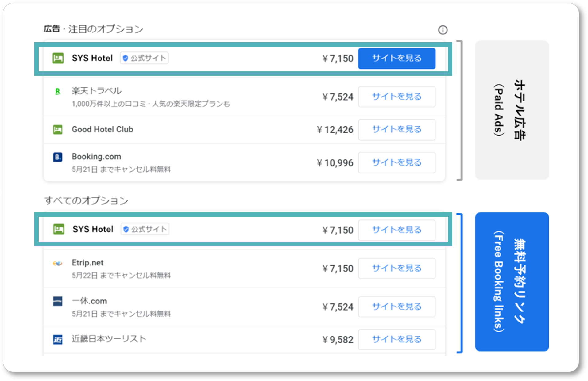Open サイトを見る for SYS Hotel under すべてのオプション
The width and height of the screenshot is (588, 381).
[397, 230]
